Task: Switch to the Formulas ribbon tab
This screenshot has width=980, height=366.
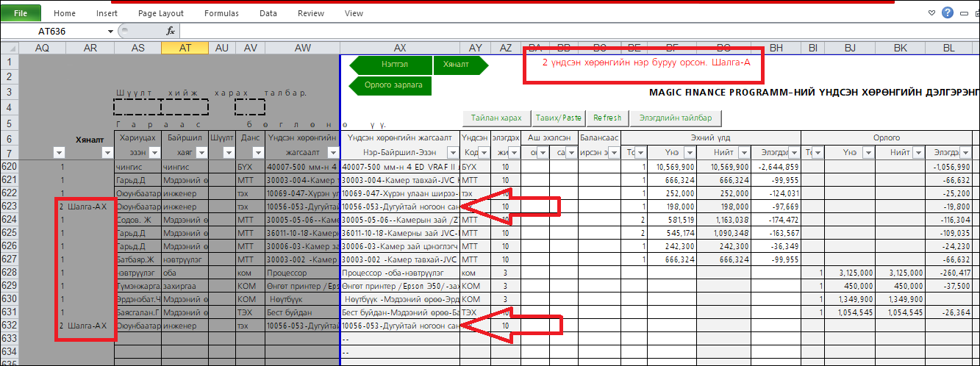Action: coord(221,13)
